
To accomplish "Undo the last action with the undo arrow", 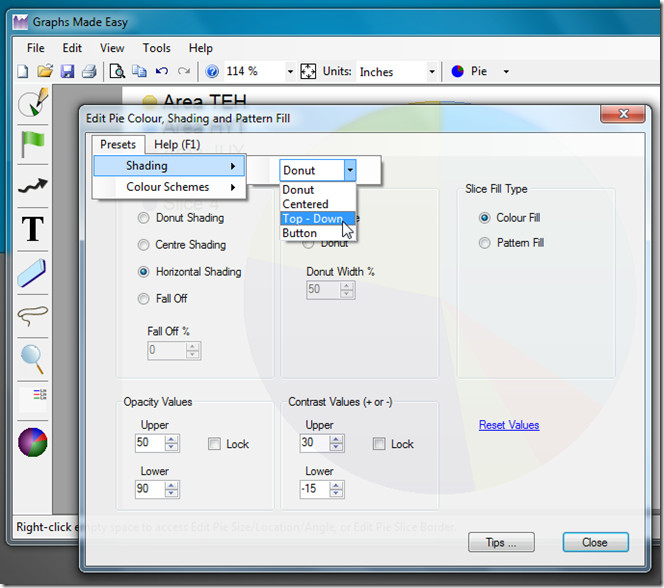I will click(x=161, y=71).
